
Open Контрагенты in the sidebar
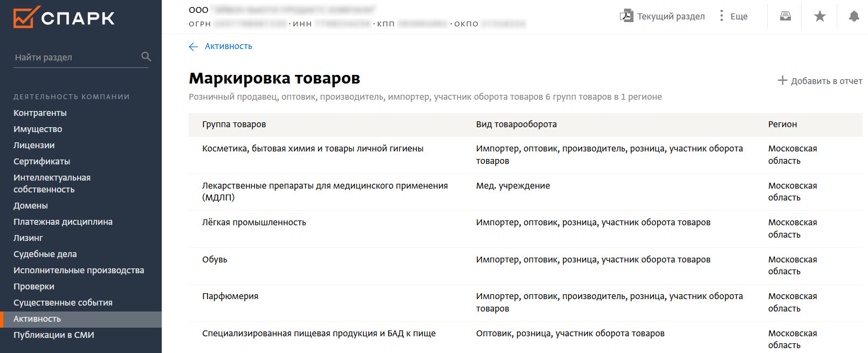(40, 113)
